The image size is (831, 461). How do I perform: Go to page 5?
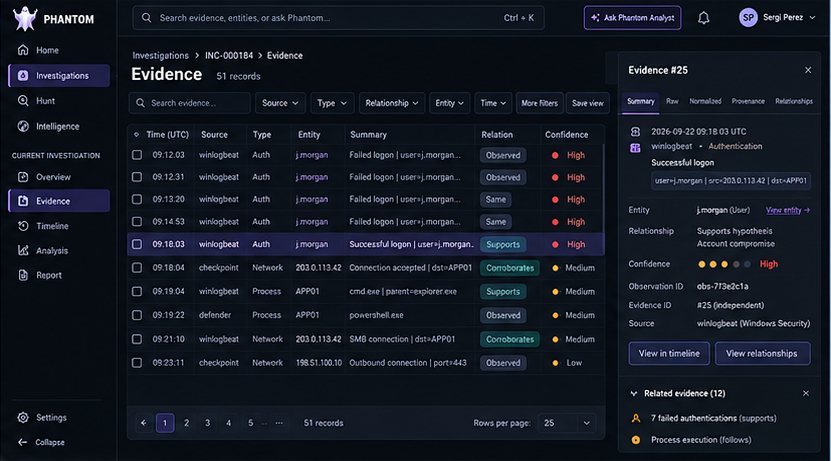(x=251, y=423)
